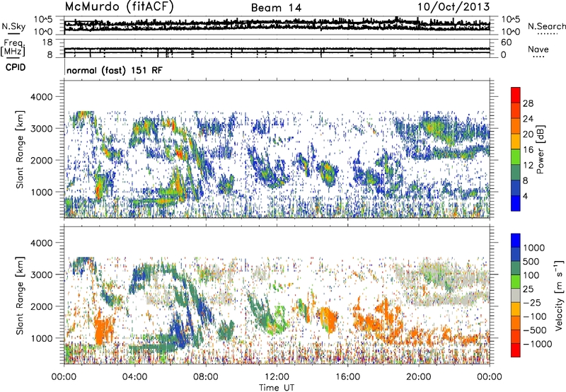Click the solid line sample under N.Sky
This screenshot has width=566, height=392.
(x=13, y=33)
